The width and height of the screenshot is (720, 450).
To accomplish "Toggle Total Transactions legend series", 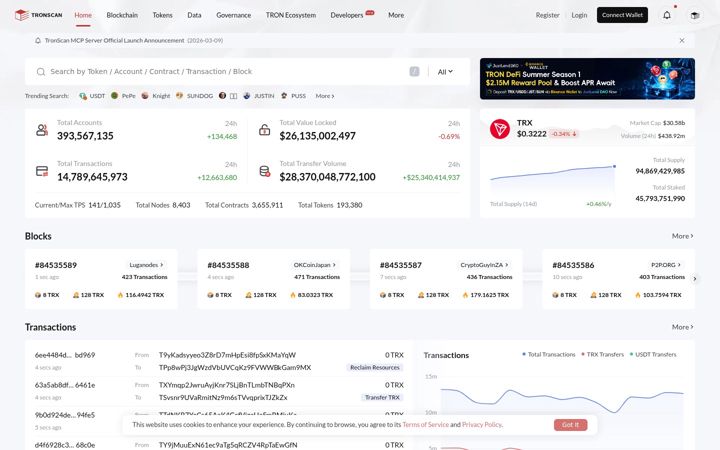I will 549,354.
